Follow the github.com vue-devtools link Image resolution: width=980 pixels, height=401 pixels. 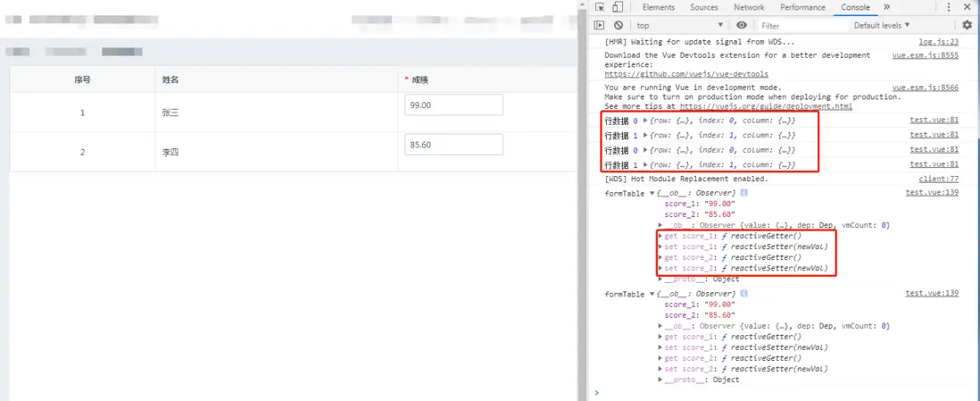tap(686, 74)
